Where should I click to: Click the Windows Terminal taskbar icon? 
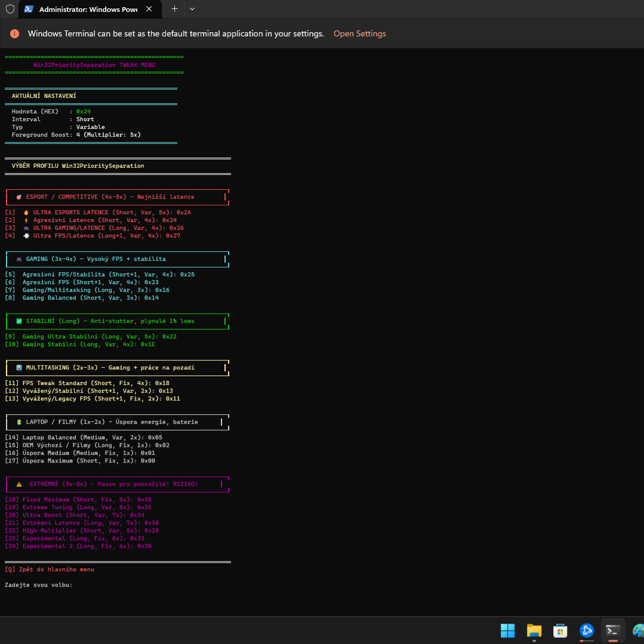[612, 630]
